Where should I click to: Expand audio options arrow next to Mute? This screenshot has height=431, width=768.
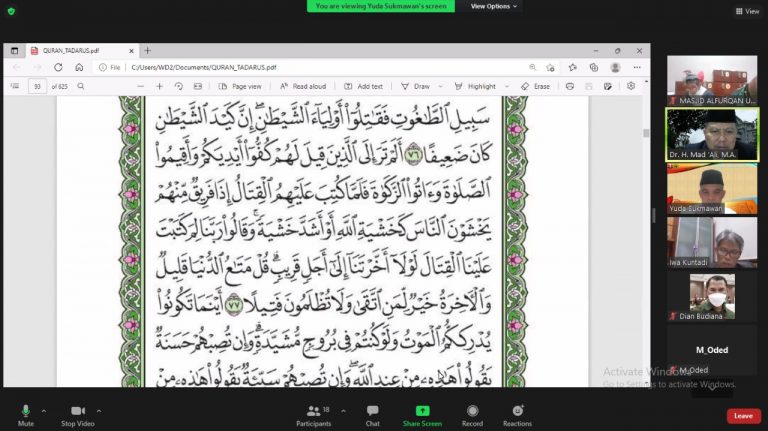click(44, 411)
